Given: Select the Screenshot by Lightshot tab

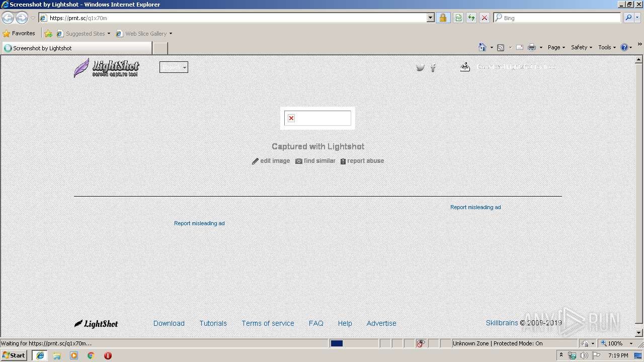Looking at the screenshot, I should click(77, 48).
